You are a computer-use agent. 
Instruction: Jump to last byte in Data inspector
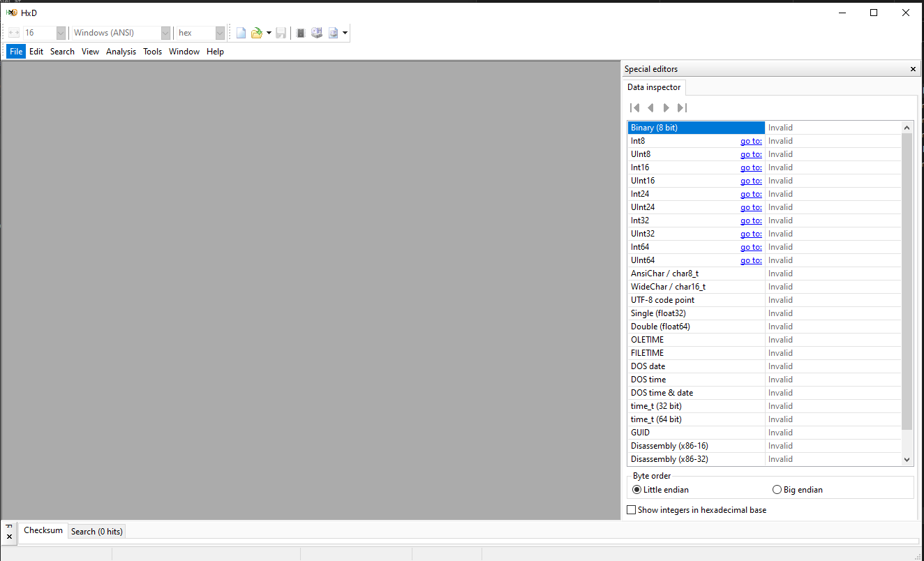[x=683, y=107]
